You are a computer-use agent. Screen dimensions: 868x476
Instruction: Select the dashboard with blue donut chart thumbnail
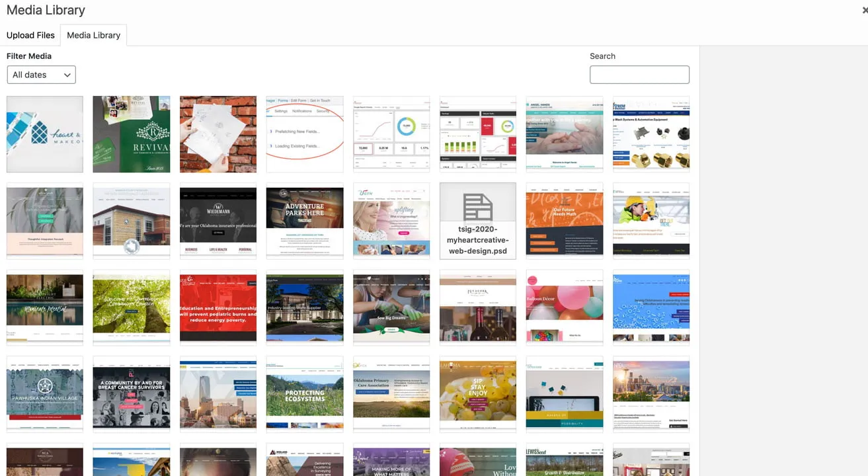(x=391, y=134)
